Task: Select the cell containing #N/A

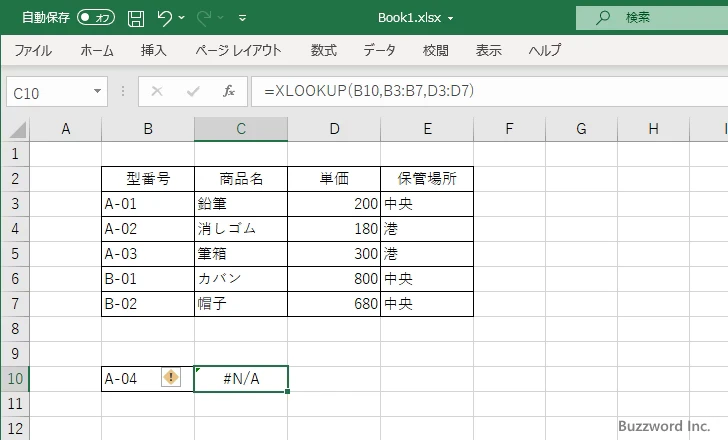Action: coord(241,379)
